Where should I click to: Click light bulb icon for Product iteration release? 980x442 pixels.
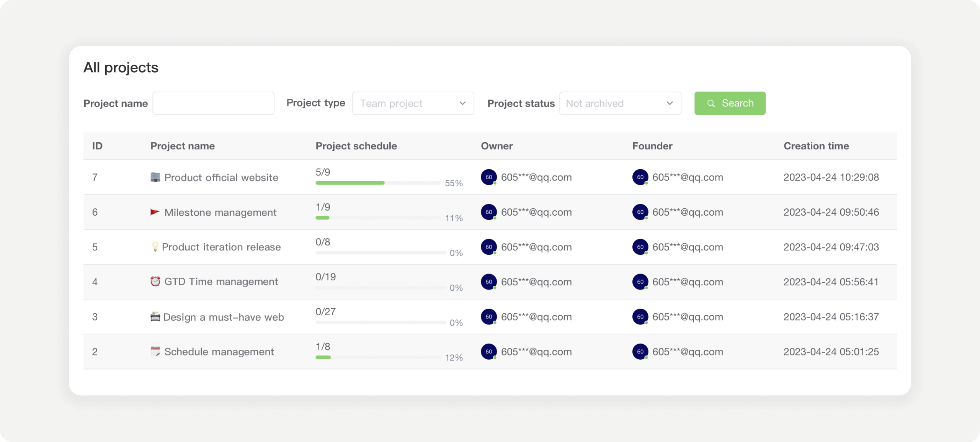pos(155,247)
